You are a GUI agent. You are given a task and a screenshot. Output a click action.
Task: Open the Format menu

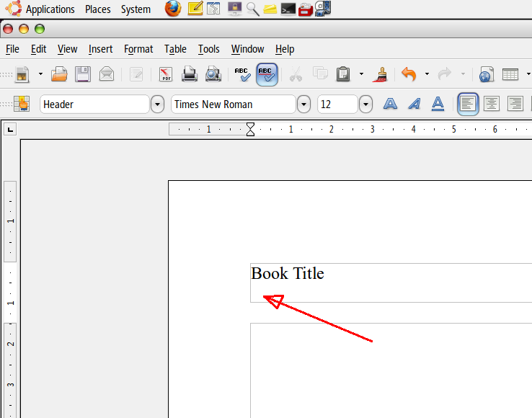tap(138, 49)
